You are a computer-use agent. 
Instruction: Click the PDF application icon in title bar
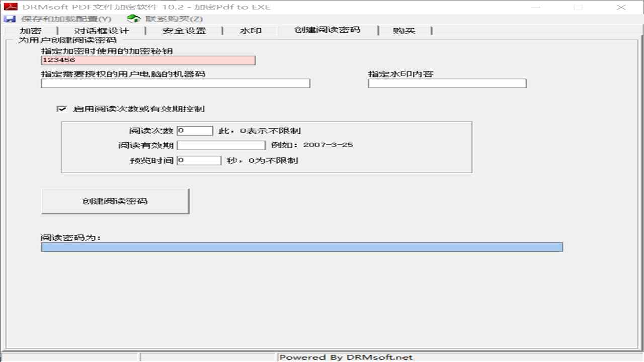tap(11, 7)
